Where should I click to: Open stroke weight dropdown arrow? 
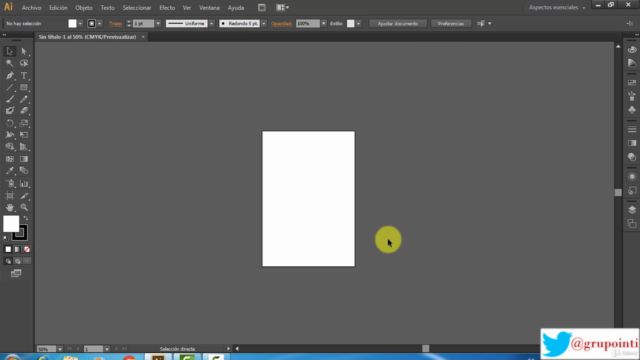(158, 24)
